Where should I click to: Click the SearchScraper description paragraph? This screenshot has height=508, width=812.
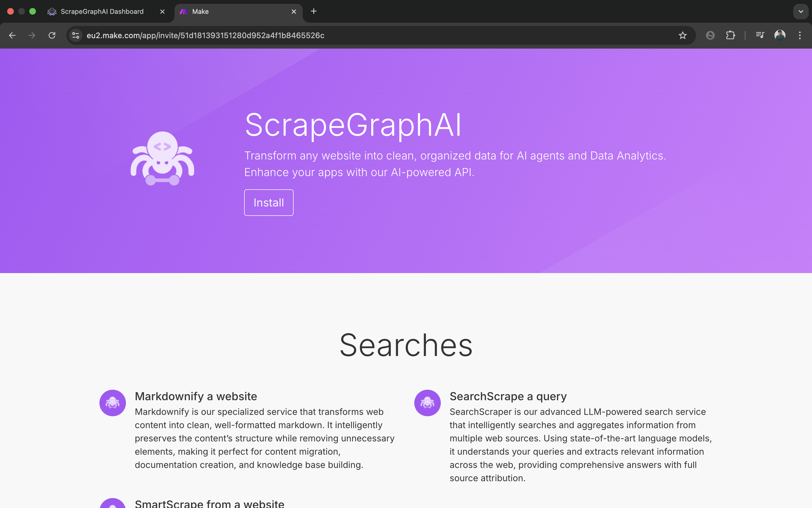(x=581, y=445)
